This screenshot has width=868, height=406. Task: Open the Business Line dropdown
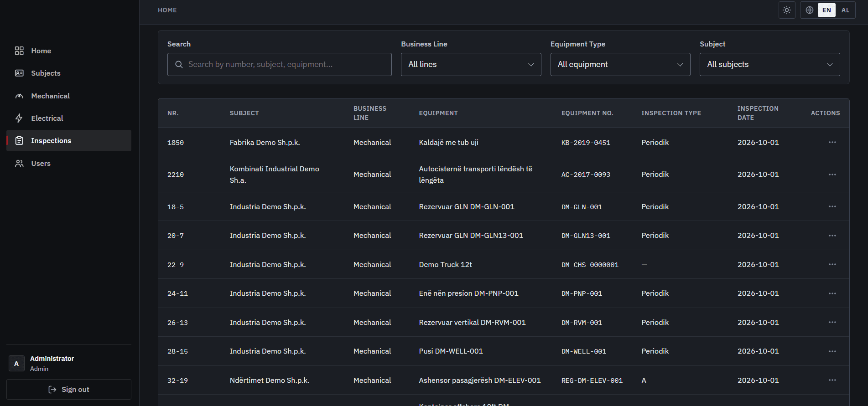(471, 65)
